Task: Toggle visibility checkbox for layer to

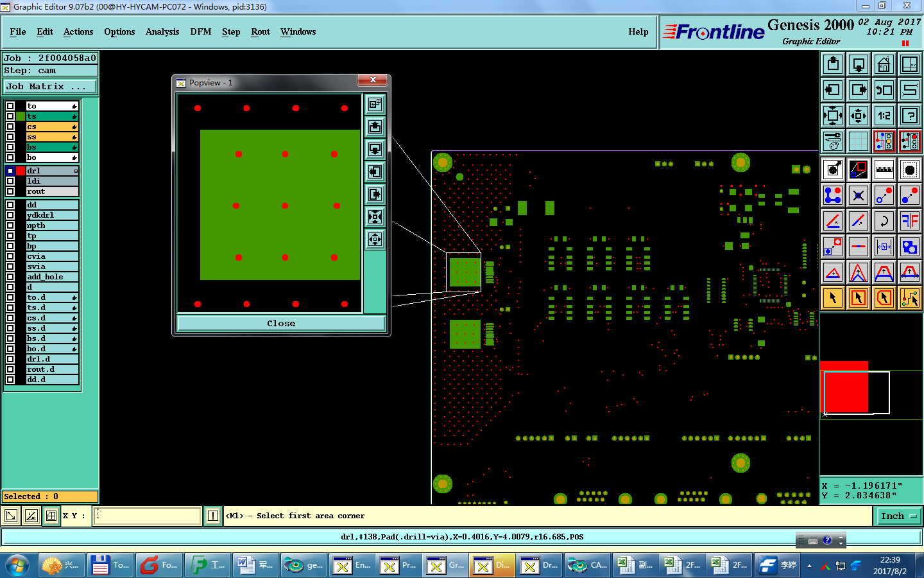Action: point(10,106)
